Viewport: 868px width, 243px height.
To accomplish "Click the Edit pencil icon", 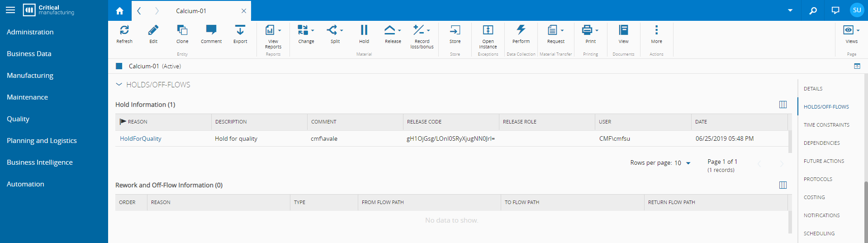I will pyautogui.click(x=153, y=30).
